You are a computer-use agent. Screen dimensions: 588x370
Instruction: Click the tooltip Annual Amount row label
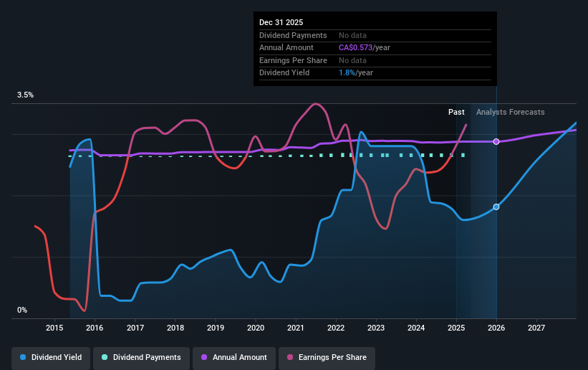click(286, 48)
